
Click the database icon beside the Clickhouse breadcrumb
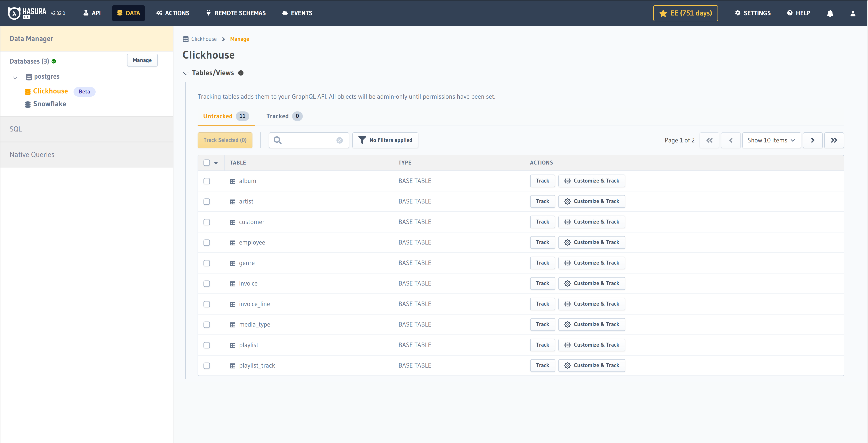[x=186, y=39]
